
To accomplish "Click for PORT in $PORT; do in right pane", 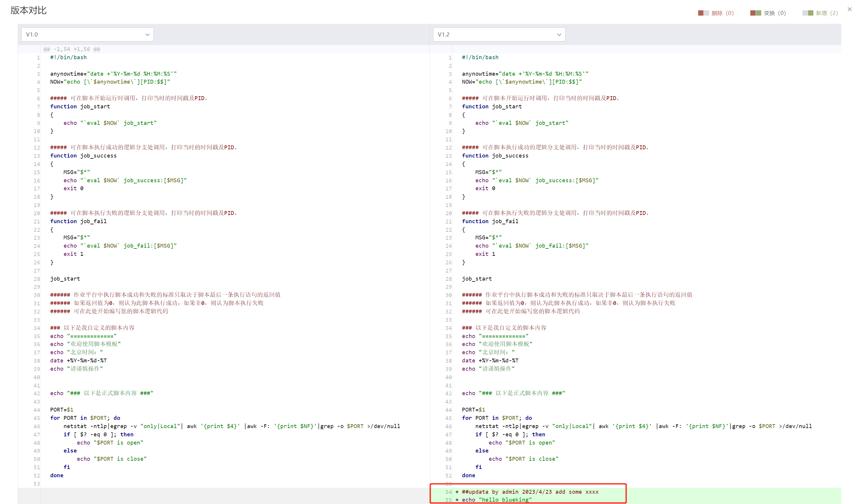I will click(497, 418).
